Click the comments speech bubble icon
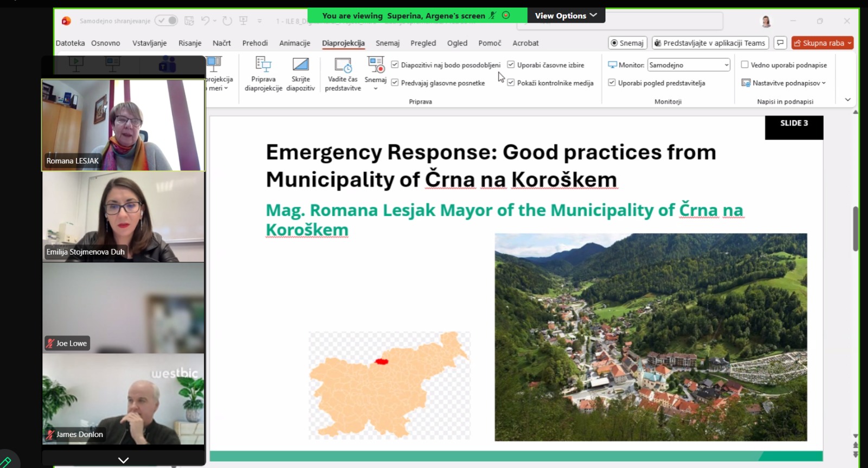Screen dimensions: 868x468 (780, 43)
